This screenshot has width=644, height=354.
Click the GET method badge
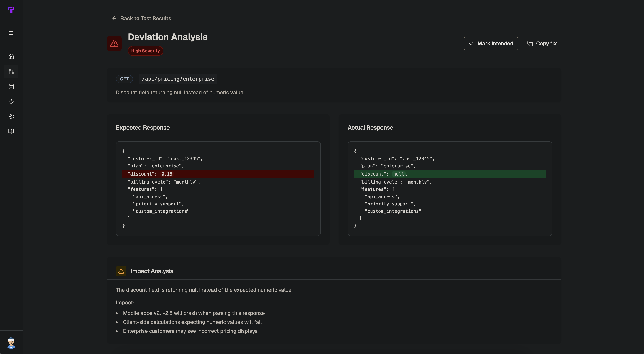(x=124, y=79)
